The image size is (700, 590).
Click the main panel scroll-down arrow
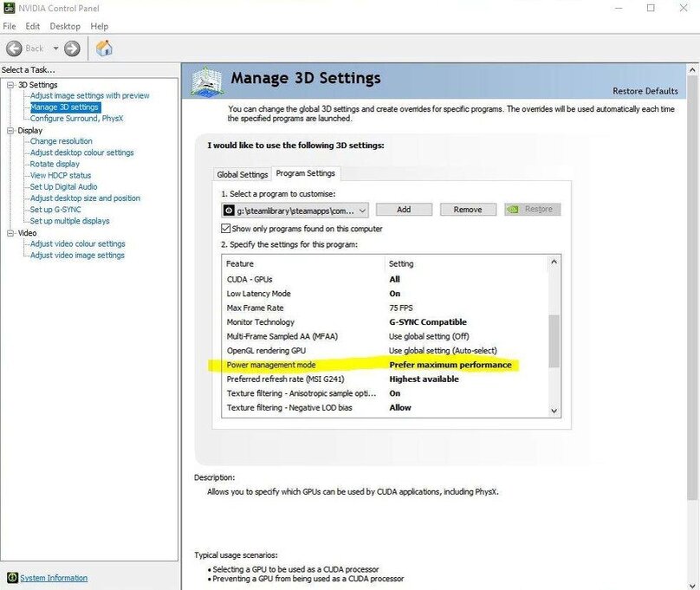pos(692,585)
